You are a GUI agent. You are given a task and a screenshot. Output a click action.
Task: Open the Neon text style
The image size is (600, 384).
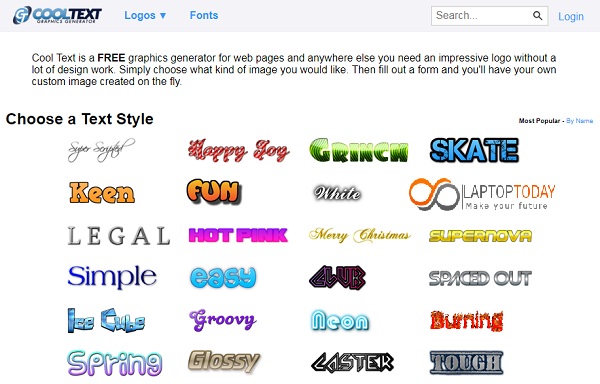click(x=340, y=321)
